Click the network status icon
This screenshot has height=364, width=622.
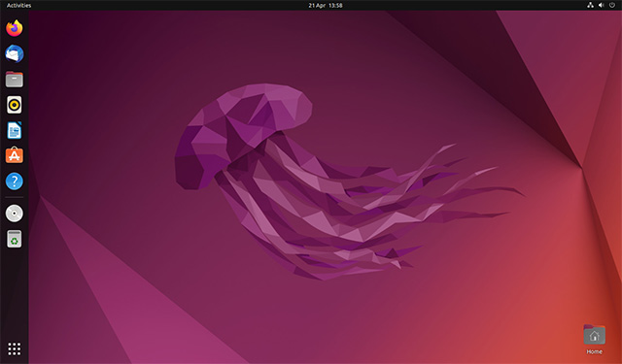(x=590, y=5)
